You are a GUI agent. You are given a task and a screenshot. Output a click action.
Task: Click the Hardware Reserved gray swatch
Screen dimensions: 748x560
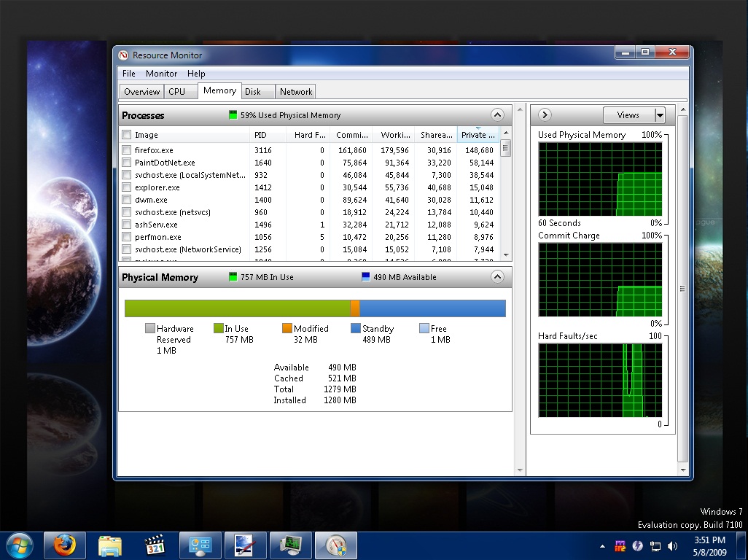pyautogui.click(x=149, y=328)
